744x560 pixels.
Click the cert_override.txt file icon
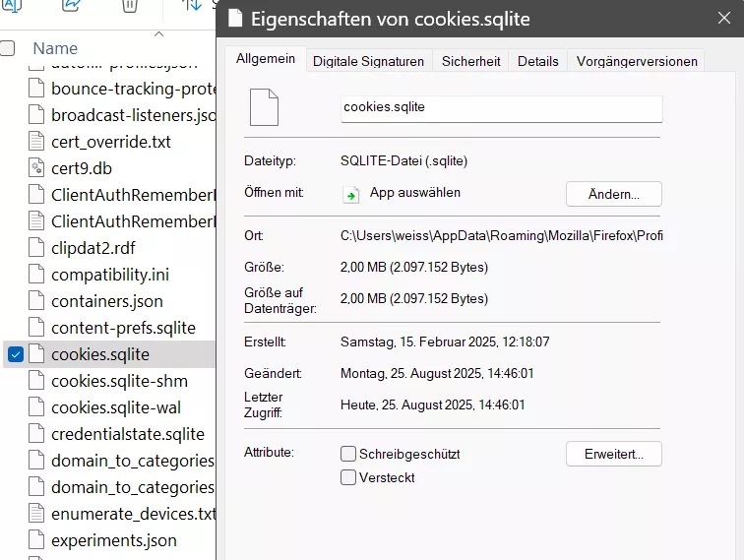point(36,142)
